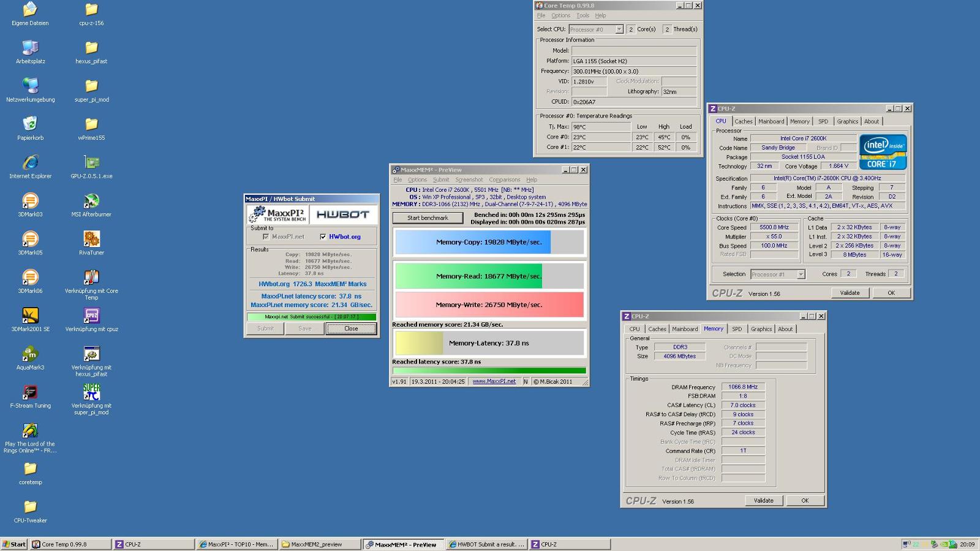Viewport: 980px width, 551px height.
Task: Switch to Core Temp taskbar button
Action: [71, 544]
